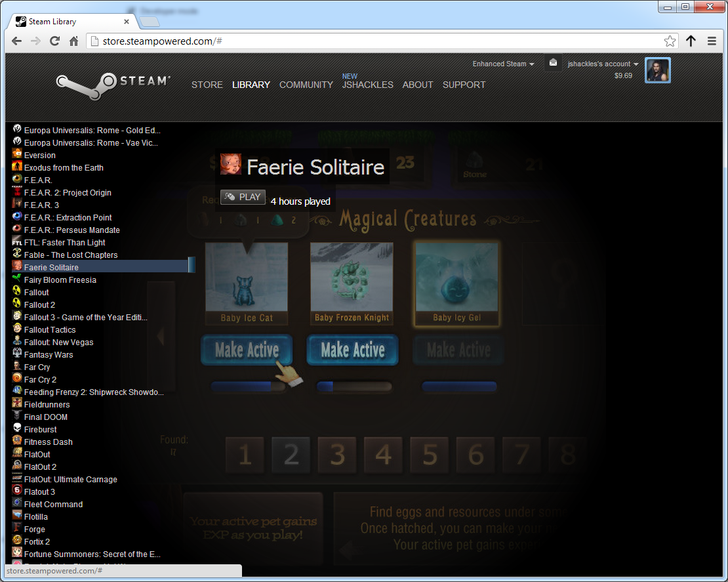Select F.E.A.R.: Extraction Point
This screenshot has width=728, height=582.
pyautogui.click(x=68, y=218)
